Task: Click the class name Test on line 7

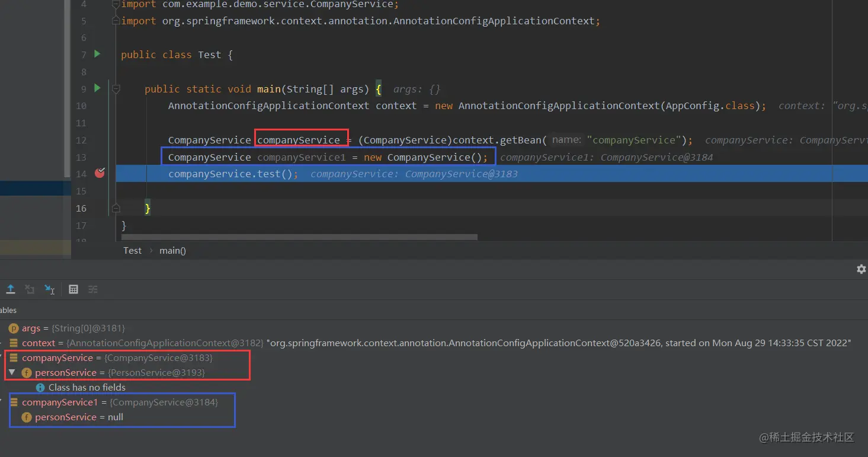Action: (x=210, y=55)
